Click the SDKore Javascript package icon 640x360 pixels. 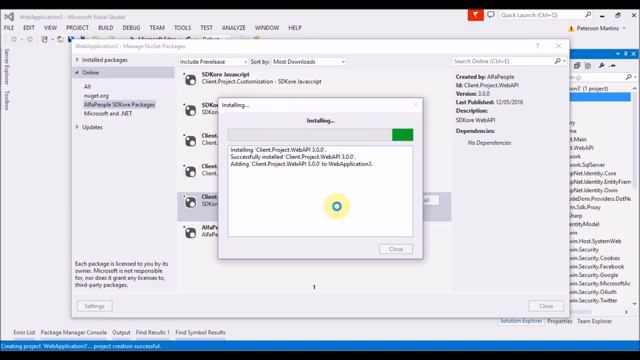click(190, 79)
